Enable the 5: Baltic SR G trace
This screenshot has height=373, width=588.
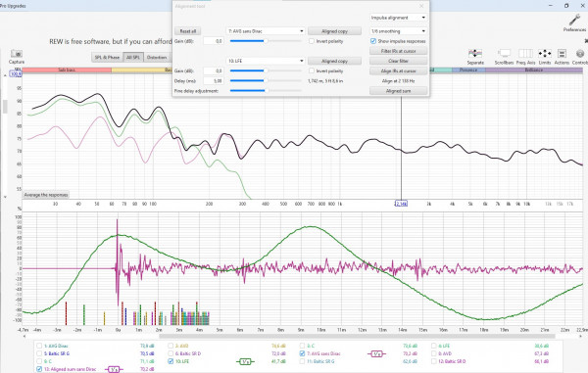(39, 353)
